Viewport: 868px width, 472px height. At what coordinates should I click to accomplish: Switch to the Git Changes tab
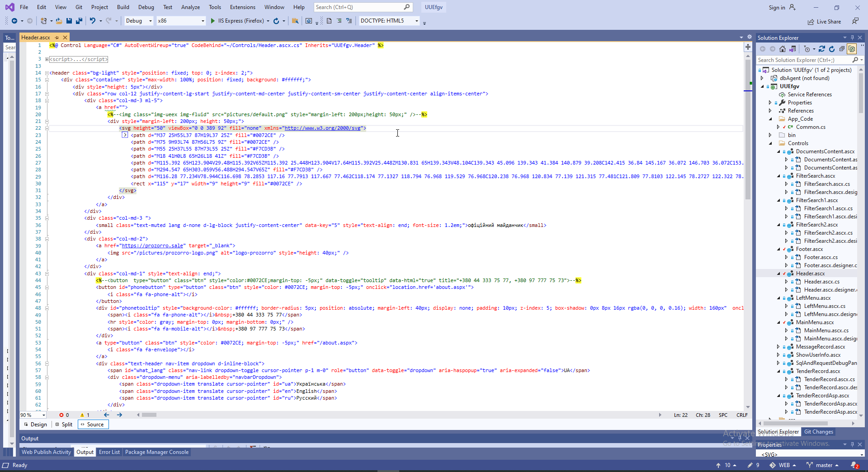click(x=818, y=432)
